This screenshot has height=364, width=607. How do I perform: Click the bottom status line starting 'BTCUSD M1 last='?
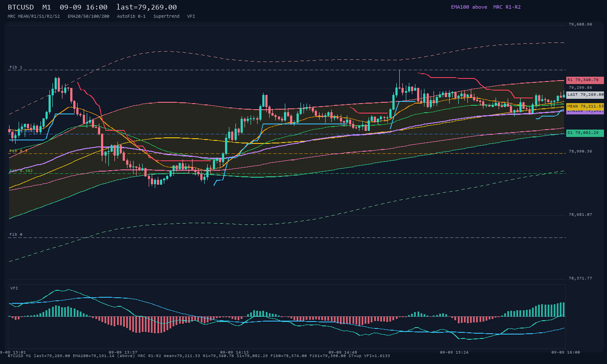click(x=199, y=356)
